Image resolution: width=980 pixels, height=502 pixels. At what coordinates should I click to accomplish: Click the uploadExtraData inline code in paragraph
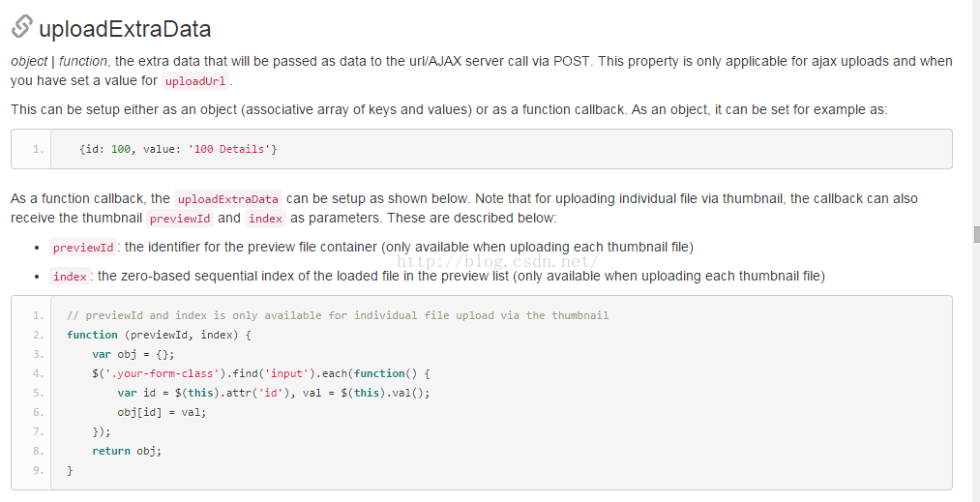tap(228, 199)
